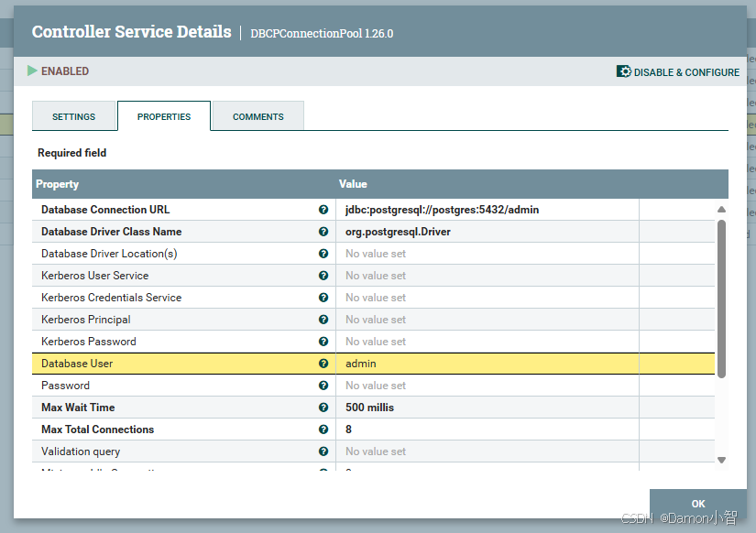
Task: Click the Password property name
Action: coord(65,386)
